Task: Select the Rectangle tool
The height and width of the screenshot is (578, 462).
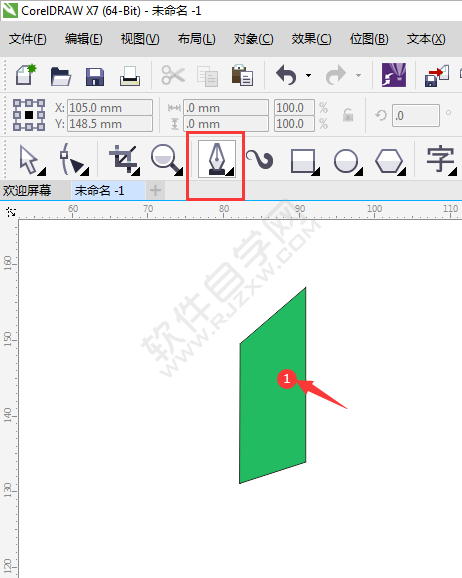Action: [x=305, y=161]
